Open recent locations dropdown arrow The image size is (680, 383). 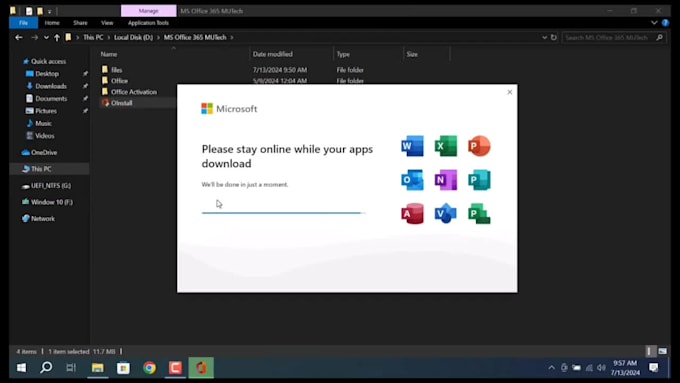(46, 37)
